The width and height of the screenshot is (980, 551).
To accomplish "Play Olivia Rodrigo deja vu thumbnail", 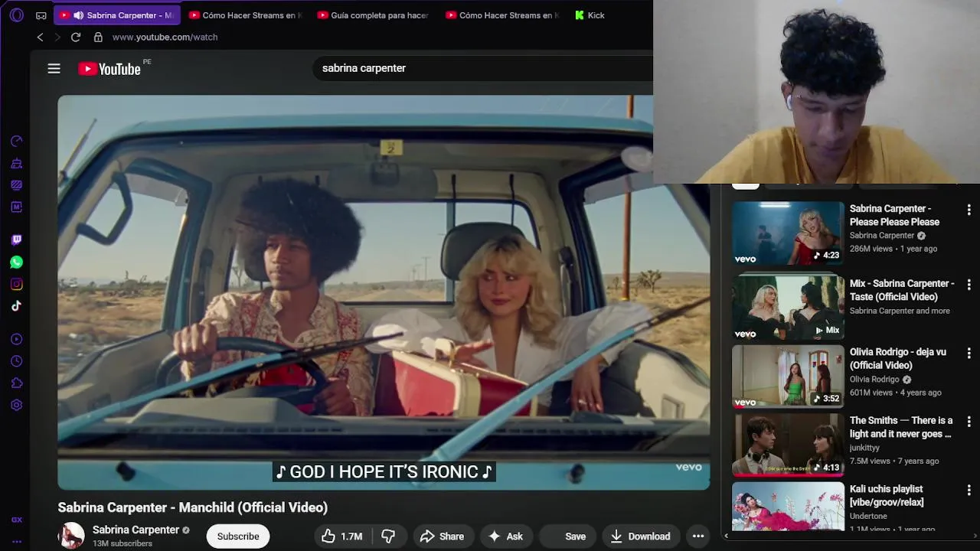I will [788, 377].
